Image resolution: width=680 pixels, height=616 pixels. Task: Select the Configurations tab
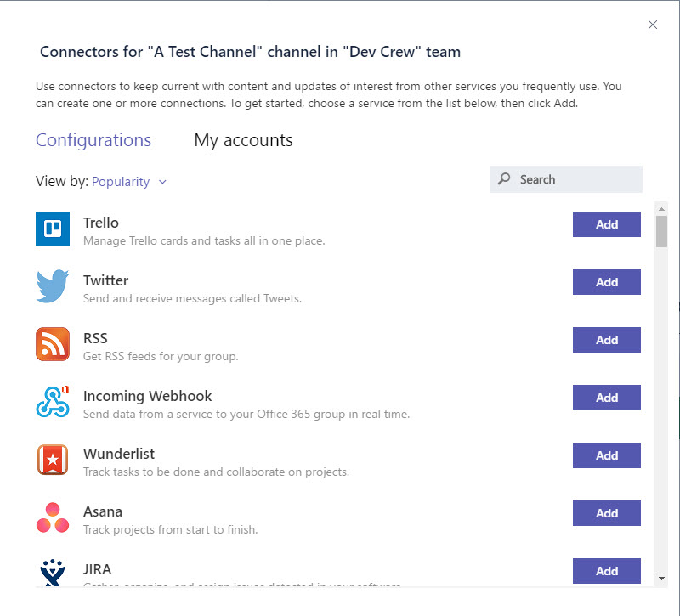pos(93,140)
